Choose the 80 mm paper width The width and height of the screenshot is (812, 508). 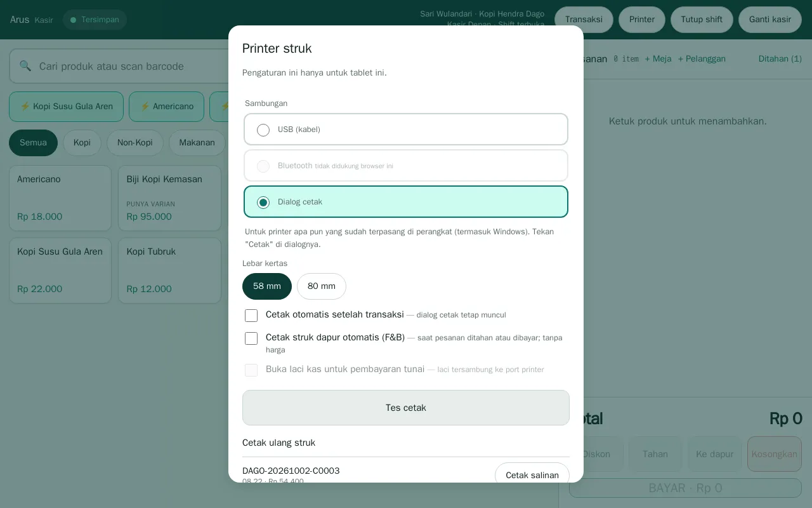tap(322, 286)
